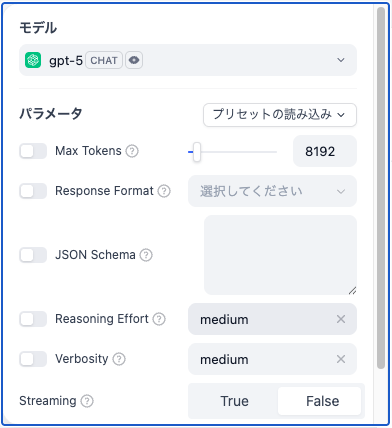Screen dimensions: 392x428
Task: Open the Response Format 選択してください dropdown
Action: pyautogui.click(x=272, y=191)
